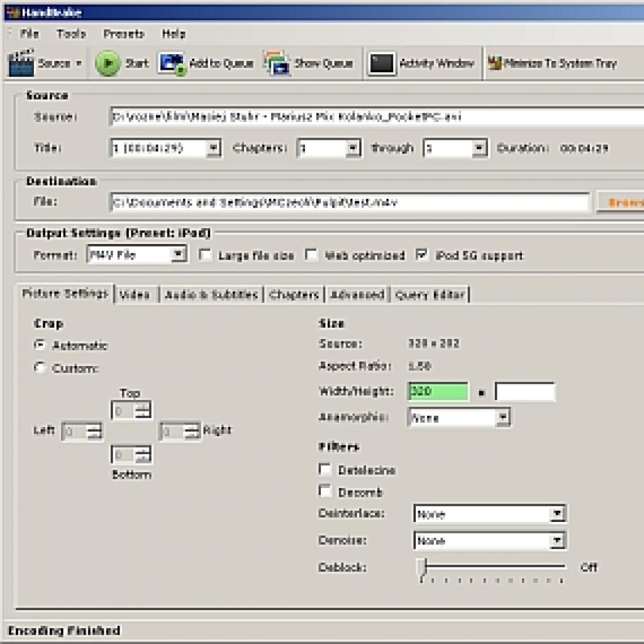This screenshot has height=644, width=644.
Task: Expand the Source toolbar dropdown arrow
Action: click(79, 64)
